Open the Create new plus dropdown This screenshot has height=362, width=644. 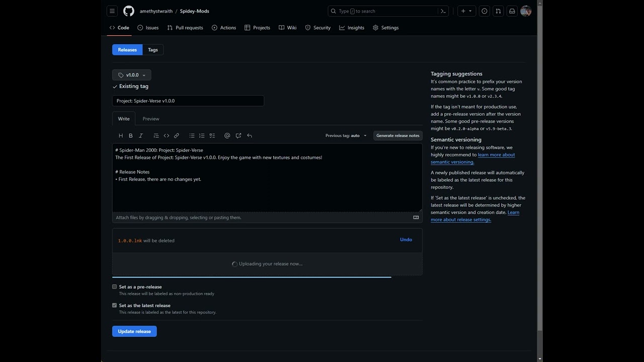(466, 11)
